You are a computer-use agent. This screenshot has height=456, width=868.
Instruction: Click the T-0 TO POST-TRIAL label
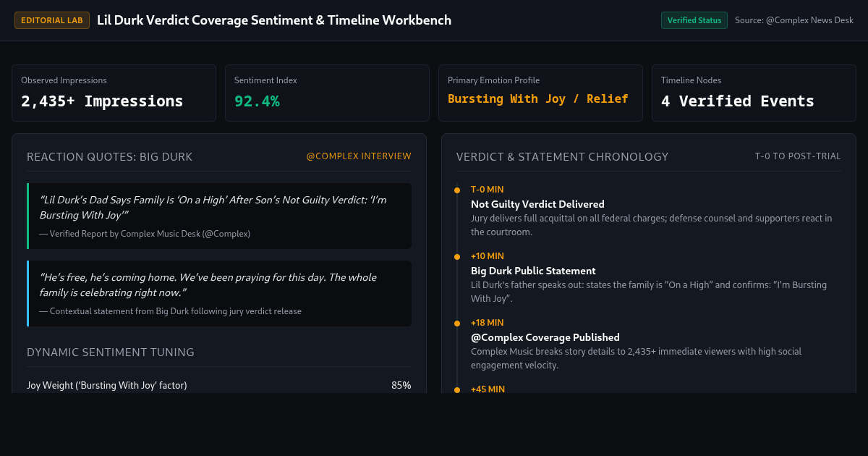798,156
